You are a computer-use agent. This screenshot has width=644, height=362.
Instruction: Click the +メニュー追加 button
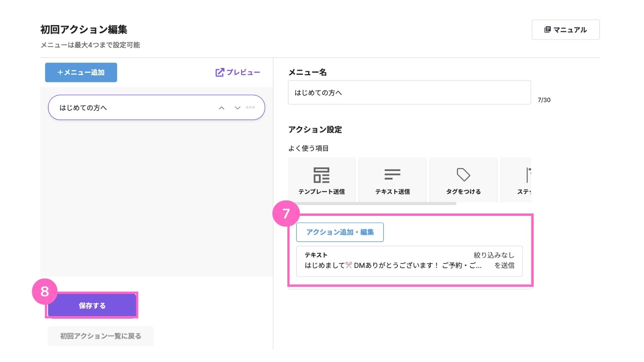81,72
